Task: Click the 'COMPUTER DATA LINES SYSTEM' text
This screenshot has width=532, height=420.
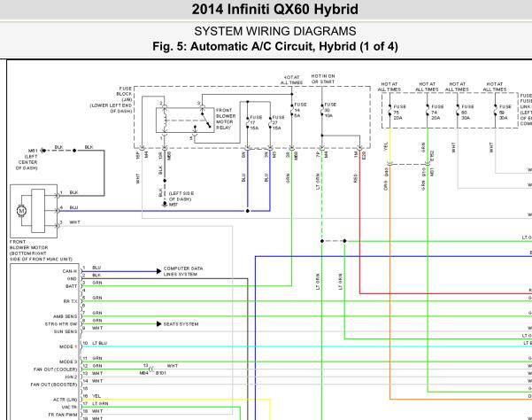Action: coord(183,271)
